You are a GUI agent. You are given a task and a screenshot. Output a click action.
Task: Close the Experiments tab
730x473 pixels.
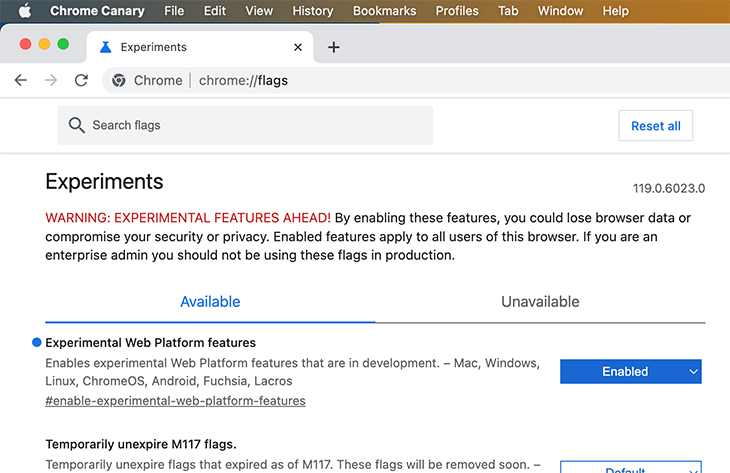(298, 47)
